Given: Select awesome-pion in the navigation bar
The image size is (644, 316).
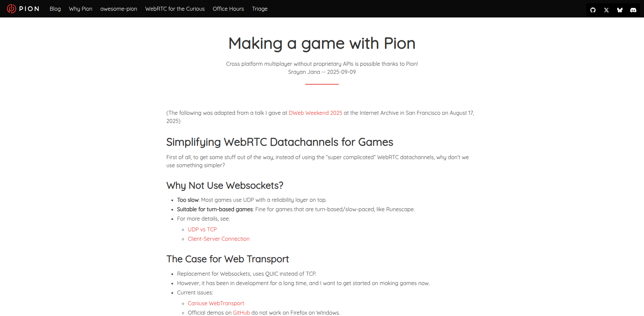Looking at the screenshot, I should click(x=119, y=9).
